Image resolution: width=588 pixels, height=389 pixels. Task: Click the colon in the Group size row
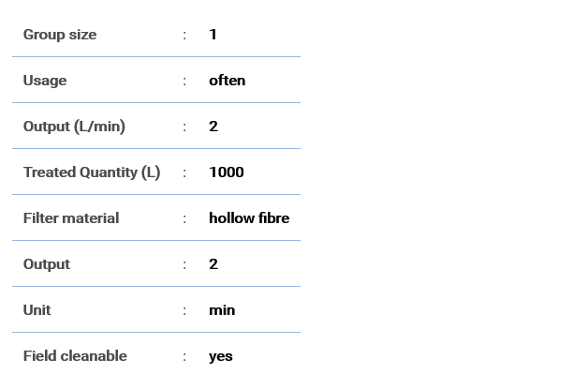coord(184,35)
